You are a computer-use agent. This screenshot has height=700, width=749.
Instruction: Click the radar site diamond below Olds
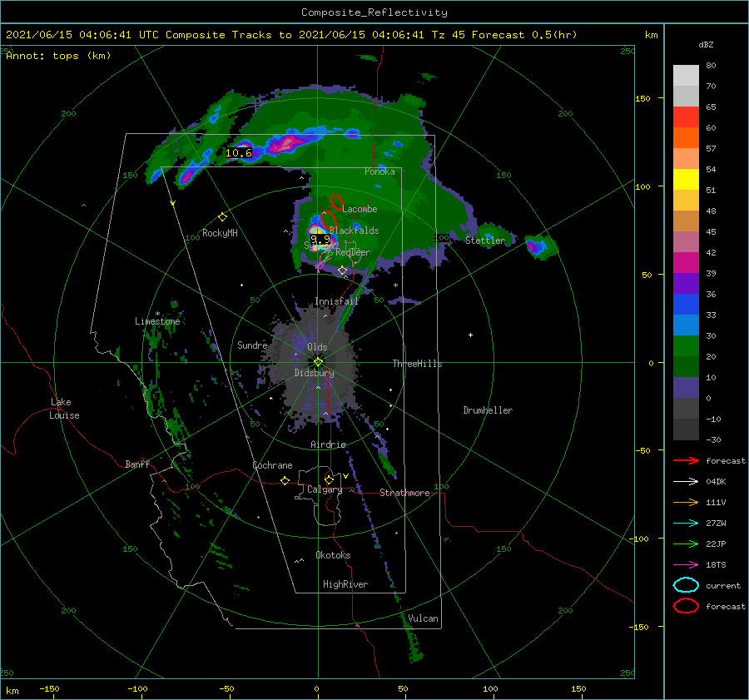[x=318, y=362]
